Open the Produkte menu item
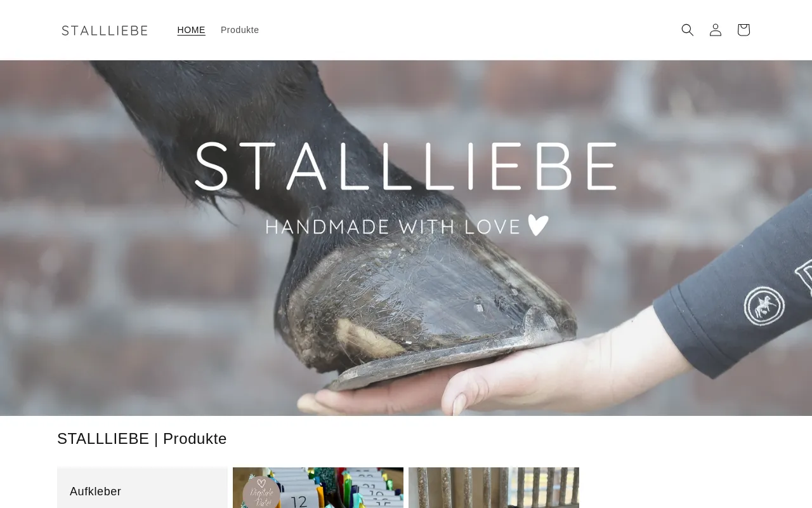 tap(240, 30)
